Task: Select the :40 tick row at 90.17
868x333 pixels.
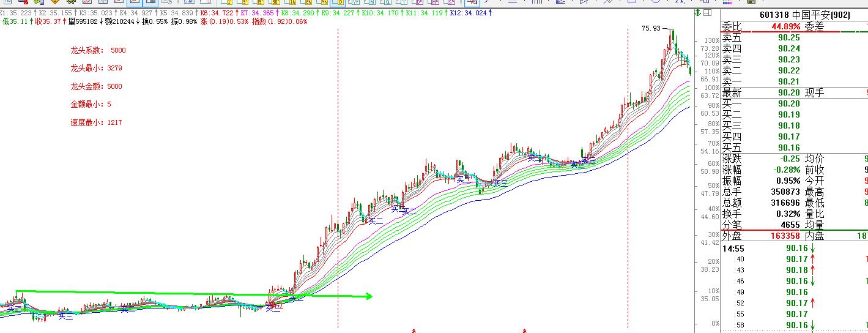Action: point(794,259)
